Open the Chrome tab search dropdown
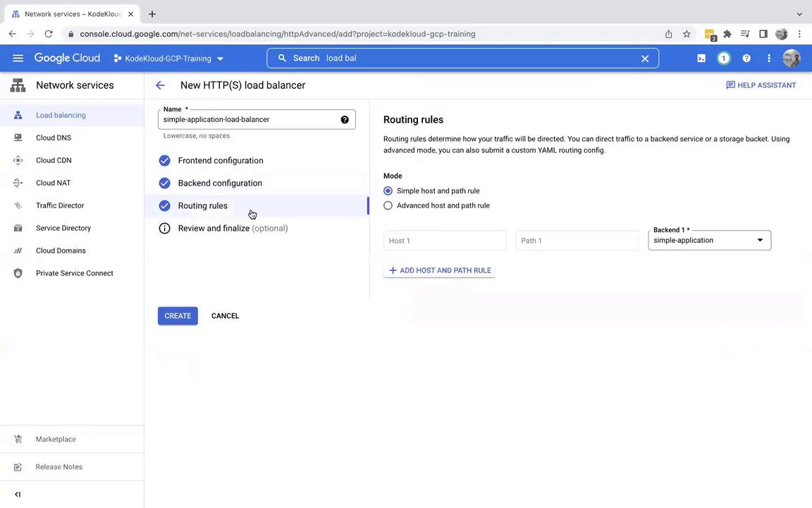Viewport: 812px width, 508px height. pos(799,13)
